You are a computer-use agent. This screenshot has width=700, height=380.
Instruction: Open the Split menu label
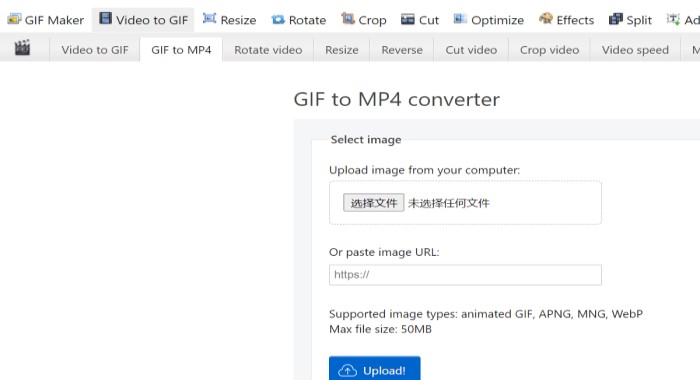pos(639,21)
